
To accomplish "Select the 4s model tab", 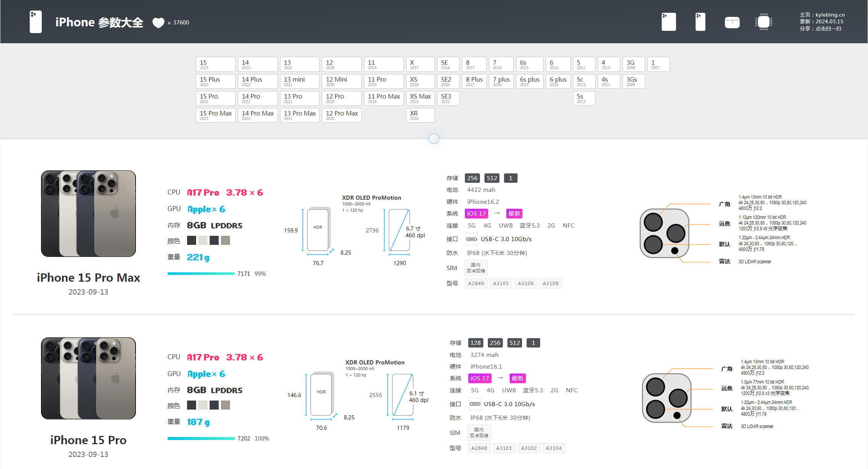I will 609,81.
